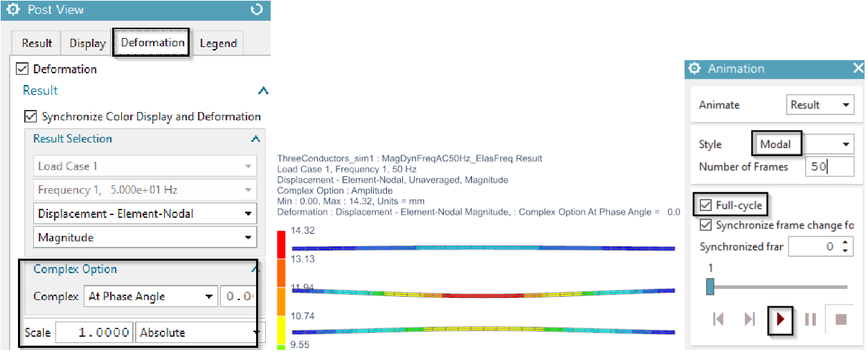The image size is (868, 352).
Task: Click the Play animation button
Action: [x=780, y=319]
